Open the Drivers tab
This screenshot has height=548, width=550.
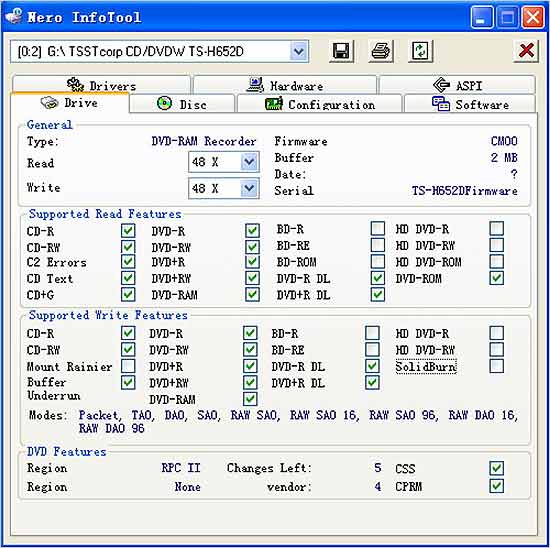point(101,85)
